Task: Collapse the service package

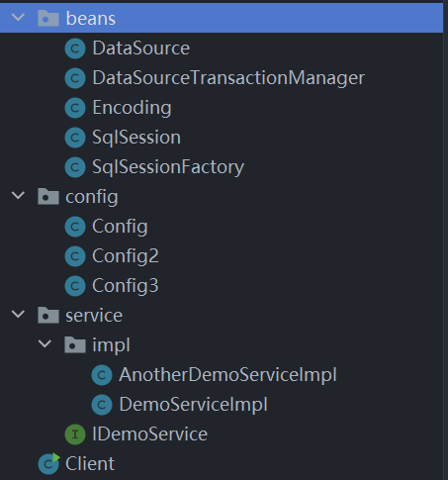Action: click(18, 314)
